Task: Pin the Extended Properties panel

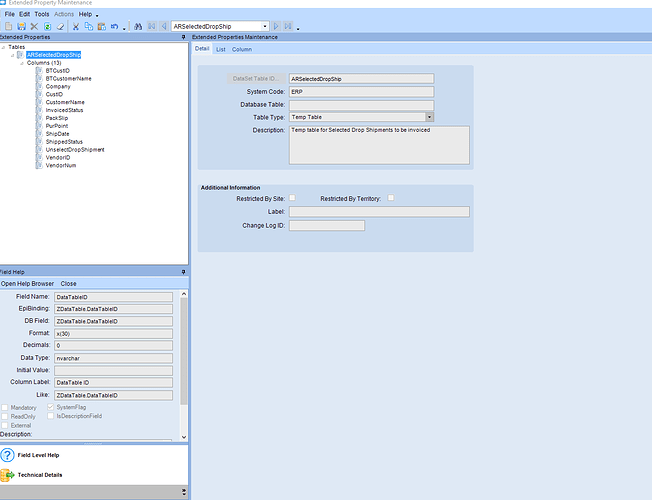Action: pos(183,37)
